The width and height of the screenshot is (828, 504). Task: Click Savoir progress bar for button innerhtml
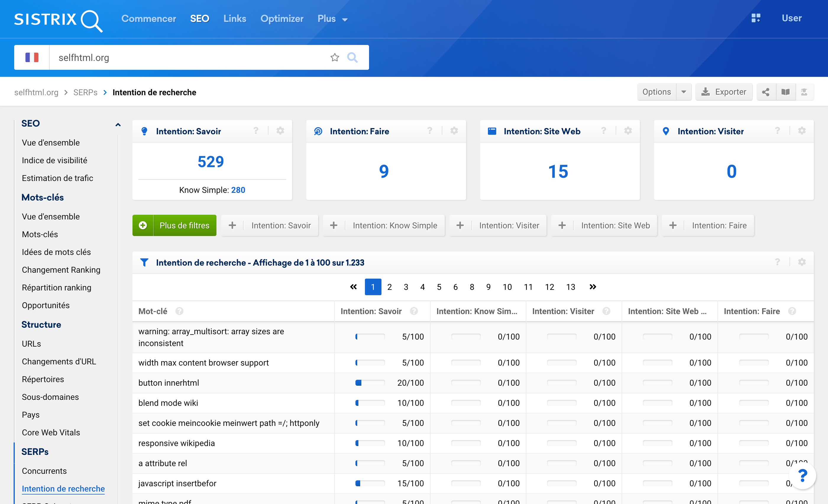coord(370,383)
